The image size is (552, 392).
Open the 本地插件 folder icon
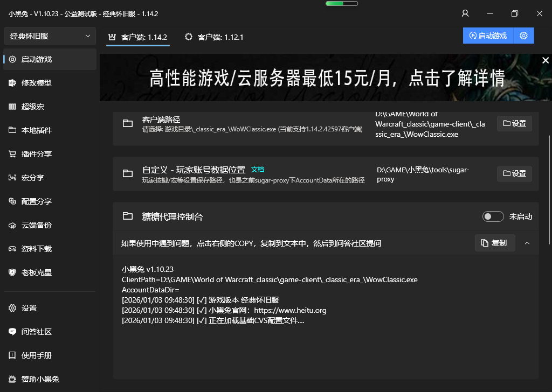(12, 130)
